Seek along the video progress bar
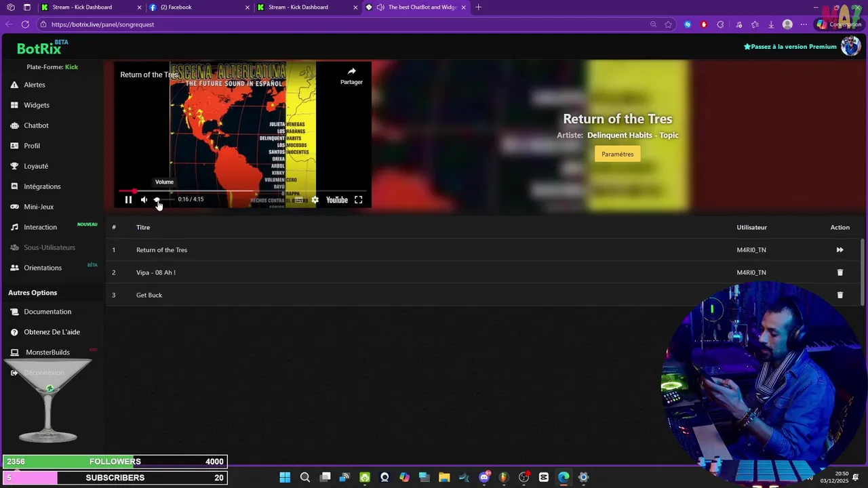This screenshot has width=868, height=488. coord(243,191)
